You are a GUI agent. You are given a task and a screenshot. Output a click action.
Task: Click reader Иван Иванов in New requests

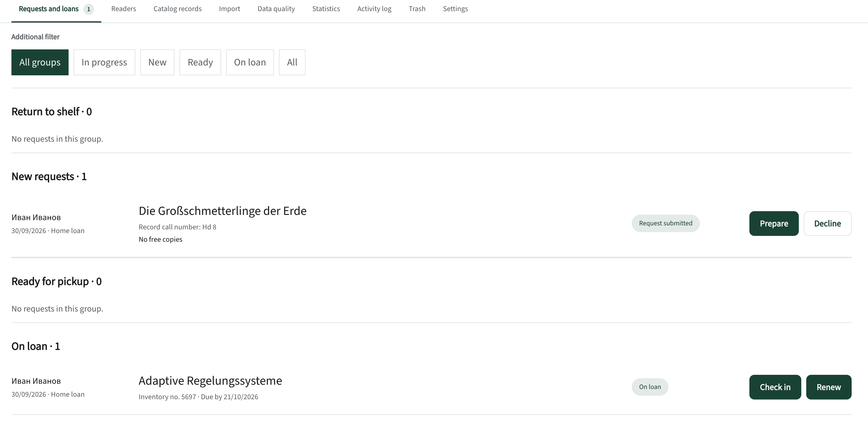click(x=36, y=218)
